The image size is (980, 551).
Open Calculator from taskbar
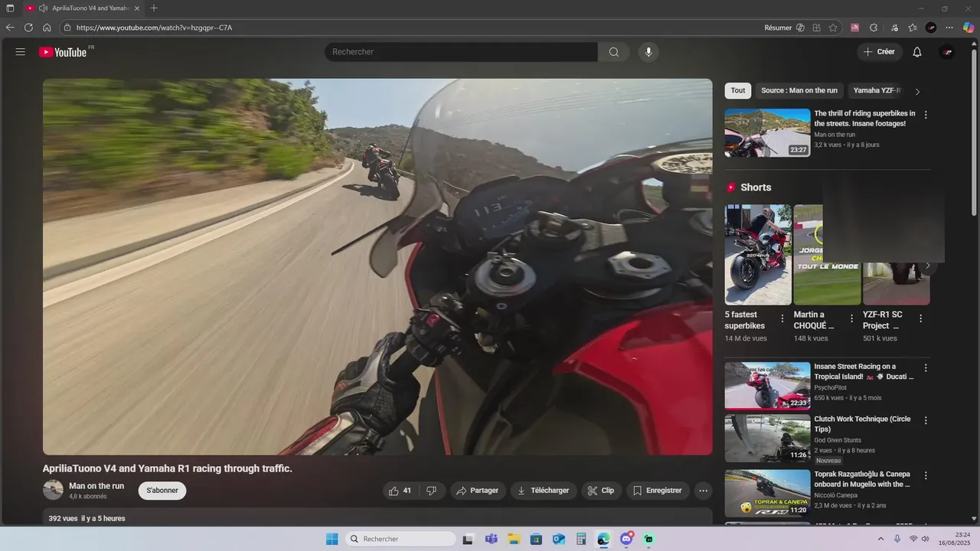pyautogui.click(x=581, y=540)
